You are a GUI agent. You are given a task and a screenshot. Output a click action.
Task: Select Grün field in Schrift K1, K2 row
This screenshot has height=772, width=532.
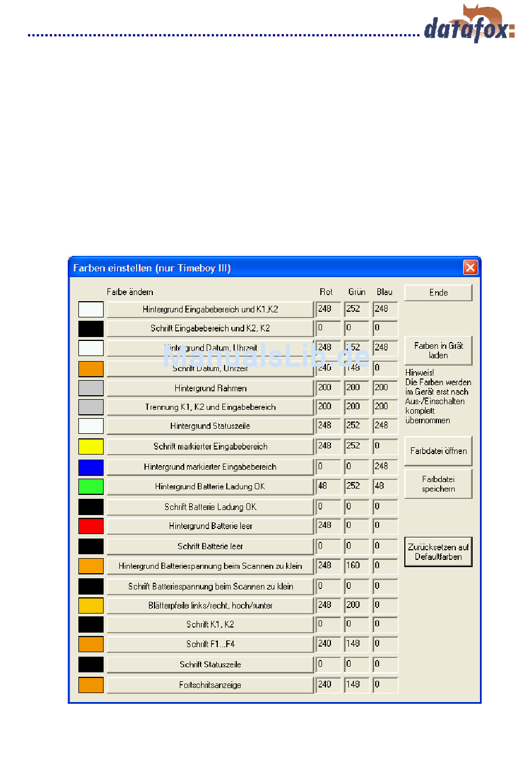click(x=357, y=624)
